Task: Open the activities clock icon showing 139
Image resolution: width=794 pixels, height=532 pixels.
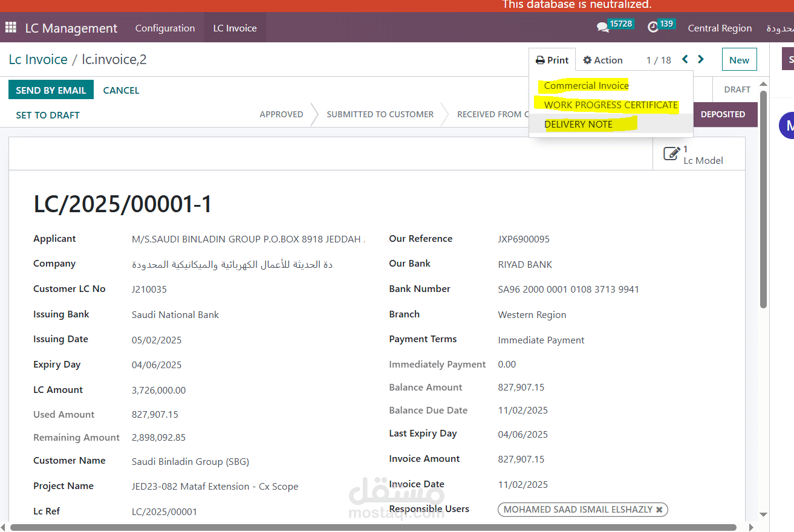Action: 660,26
